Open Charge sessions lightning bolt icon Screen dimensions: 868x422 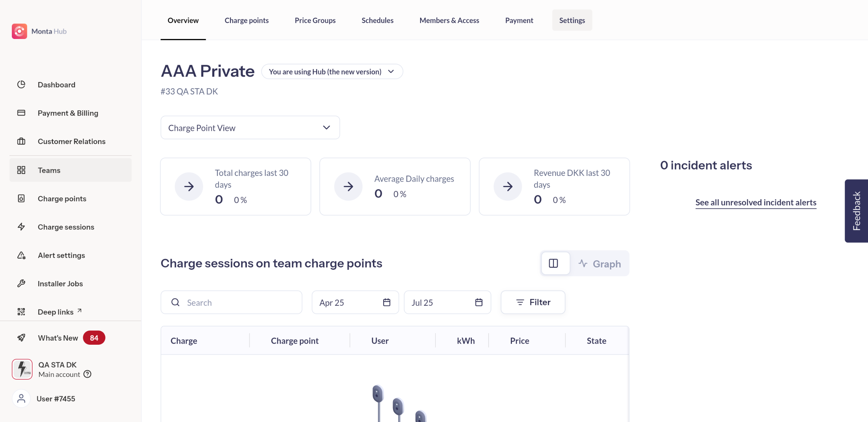(21, 227)
